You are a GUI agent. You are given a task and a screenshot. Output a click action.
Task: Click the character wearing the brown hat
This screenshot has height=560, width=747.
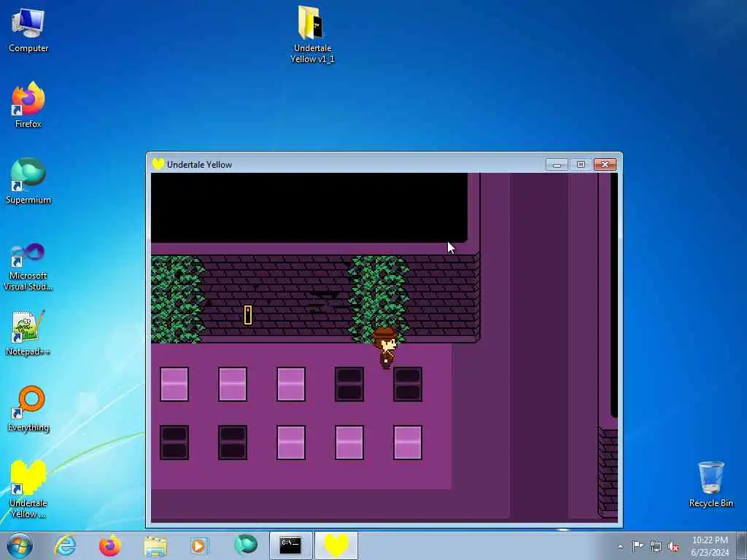pos(385,348)
